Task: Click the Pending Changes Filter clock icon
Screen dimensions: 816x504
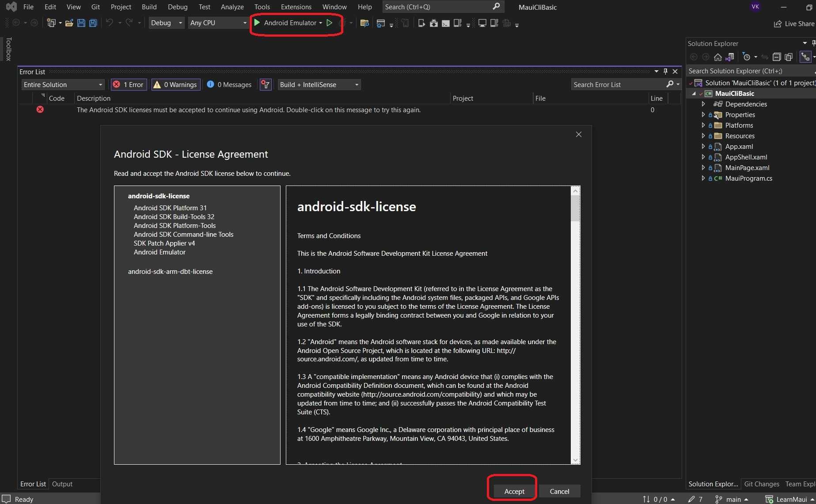Action: [747, 57]
